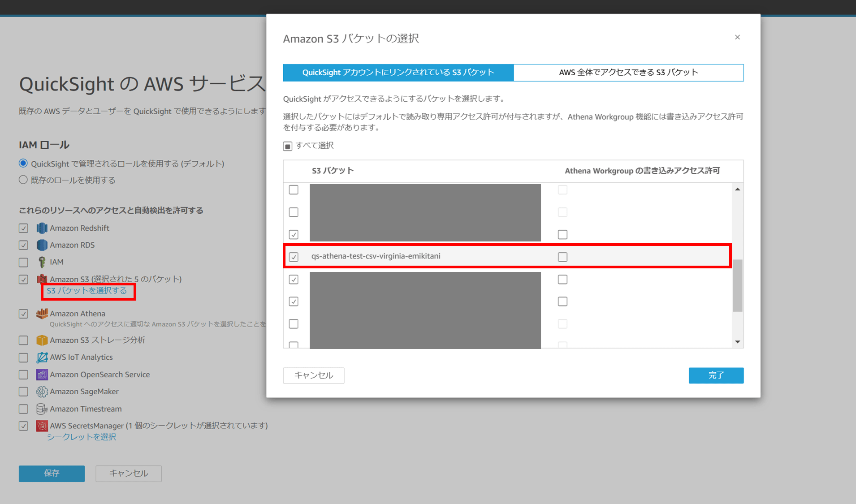Screen dimensions: 856x504
Task: Click the qs-athena-test-csv-virginia-emikitani bucket name
Action: point(376,256)
